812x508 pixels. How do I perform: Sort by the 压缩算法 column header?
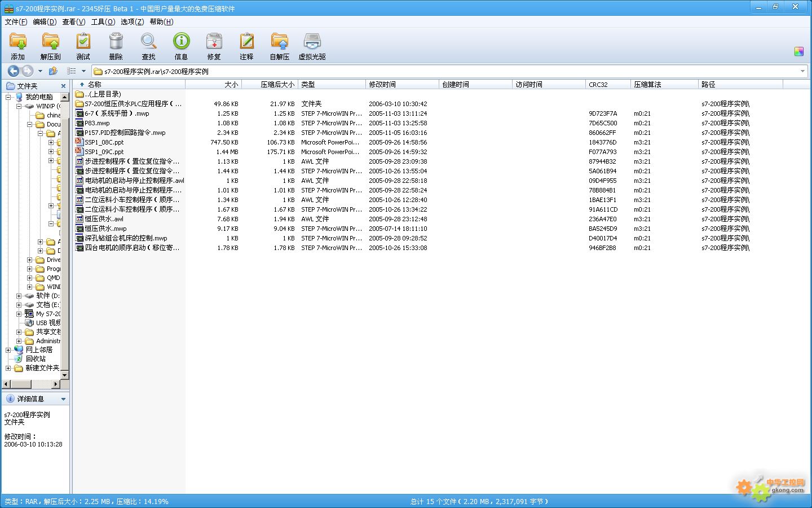(x=665, y=85)
